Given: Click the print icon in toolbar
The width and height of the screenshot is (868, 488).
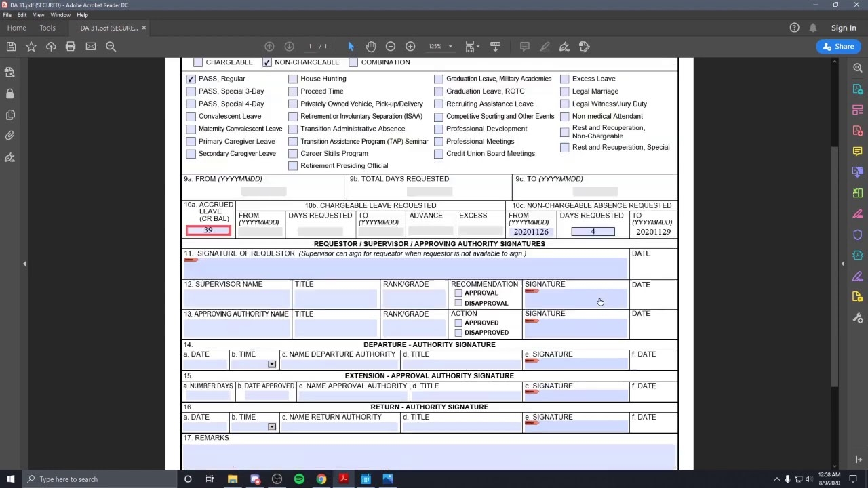Looking at the screenshot, I should tap(71, 47).
